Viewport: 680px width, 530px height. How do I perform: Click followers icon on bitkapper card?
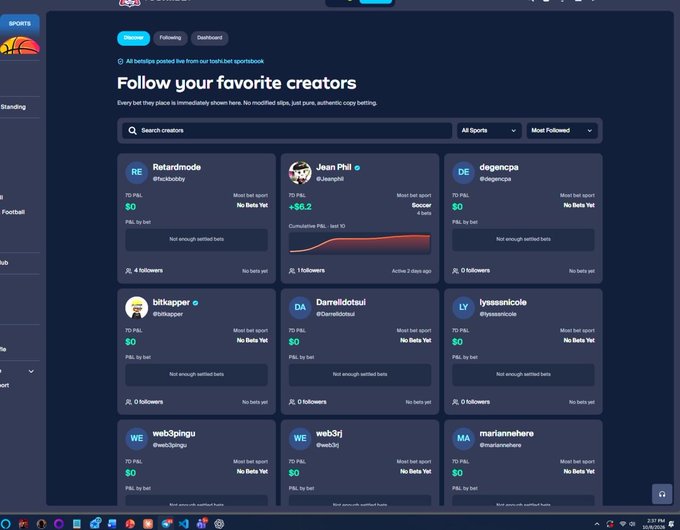pyautogui.click(x=128, y=402)
